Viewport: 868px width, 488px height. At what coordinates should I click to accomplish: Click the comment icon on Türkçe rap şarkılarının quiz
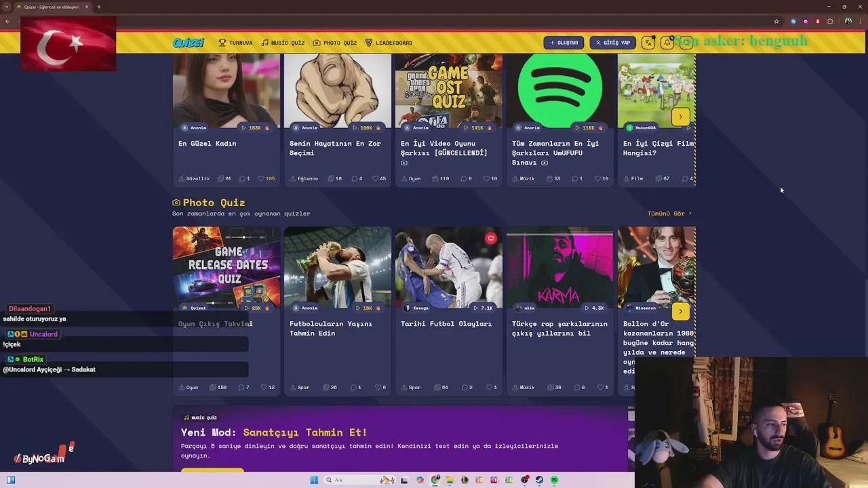point(576,388)
